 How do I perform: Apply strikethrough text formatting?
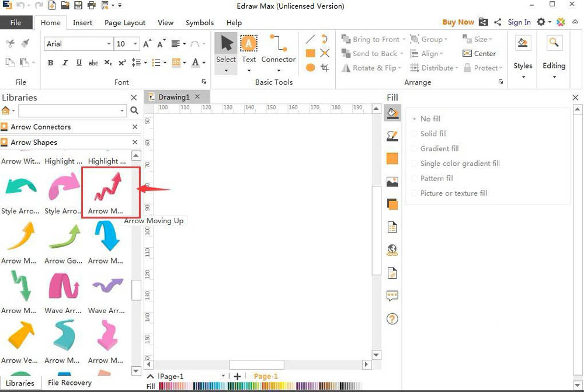click(x=93, y=63)
